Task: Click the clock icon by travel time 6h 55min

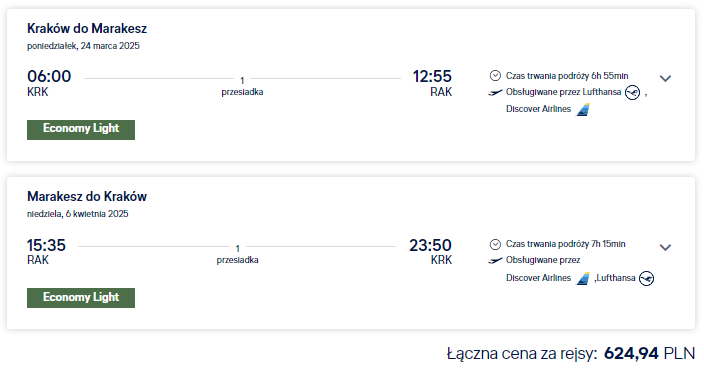Action: (x=495, y=75)
